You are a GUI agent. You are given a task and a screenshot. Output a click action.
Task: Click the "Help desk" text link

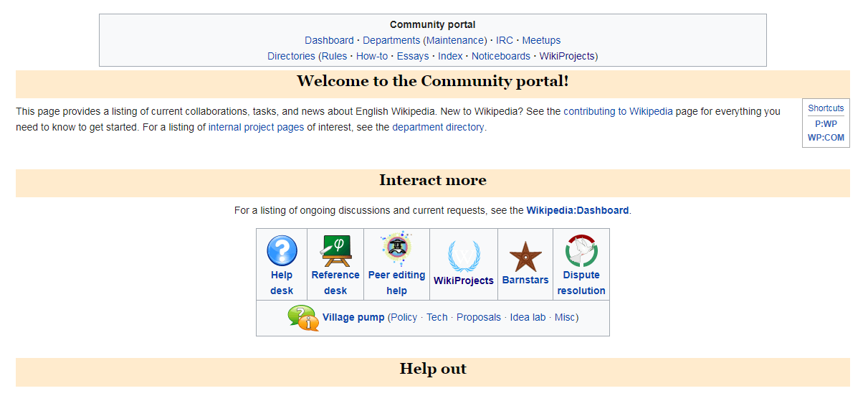coord(282,283)
